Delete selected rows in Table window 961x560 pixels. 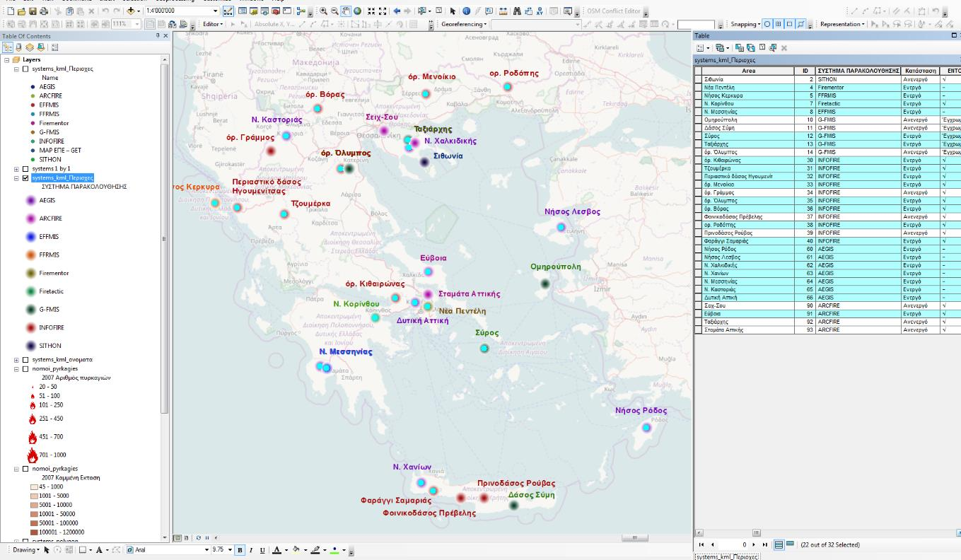784,48
